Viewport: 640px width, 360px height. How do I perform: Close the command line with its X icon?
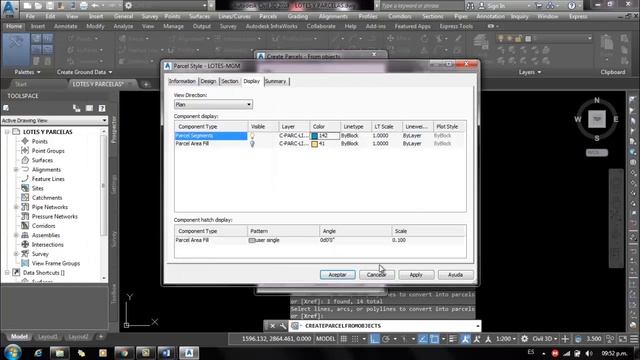[x=273, y=326]
